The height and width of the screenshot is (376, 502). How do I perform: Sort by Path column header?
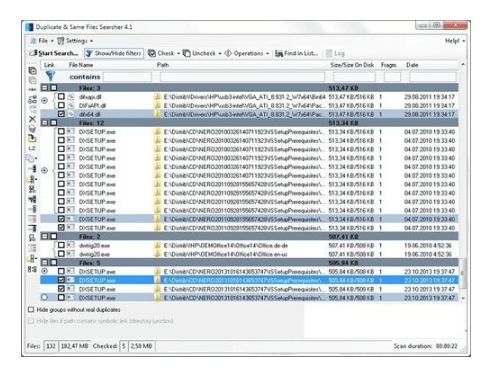click(163, 65)
